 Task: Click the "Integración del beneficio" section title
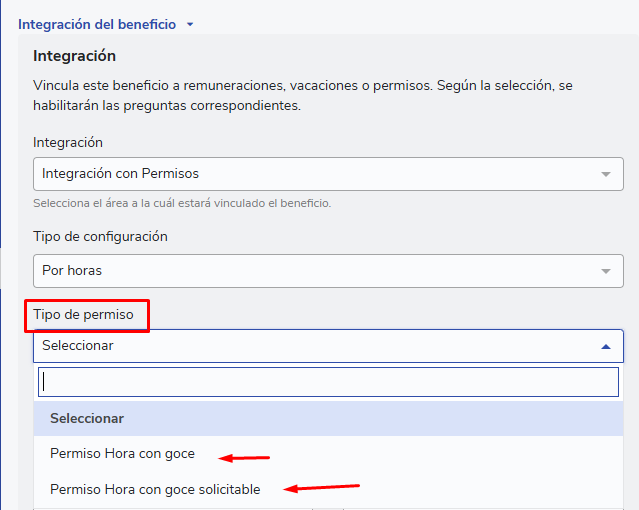97,24
